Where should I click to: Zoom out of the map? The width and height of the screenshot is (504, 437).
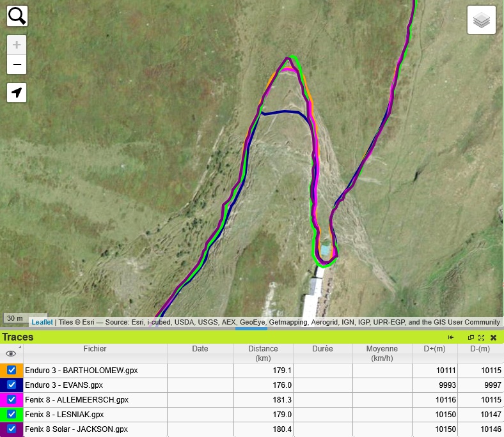tap(17, 65)
